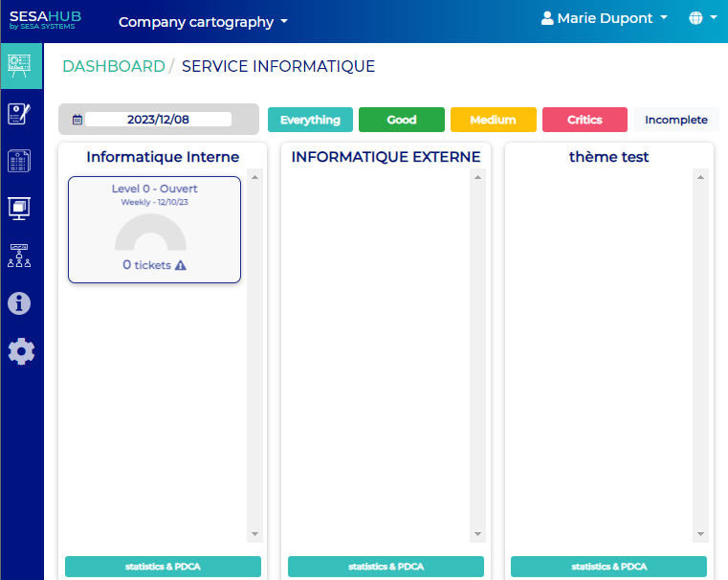Image resolution: width=728 pixels, height=580 pixels.
Task: Open settings via the gear icon
Action: tap(21, 351)
